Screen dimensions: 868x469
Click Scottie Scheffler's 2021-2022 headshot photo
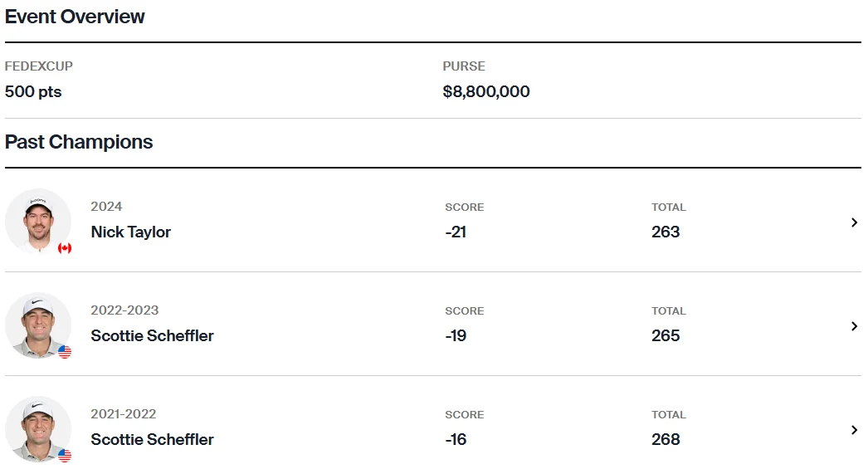[38, 428]
